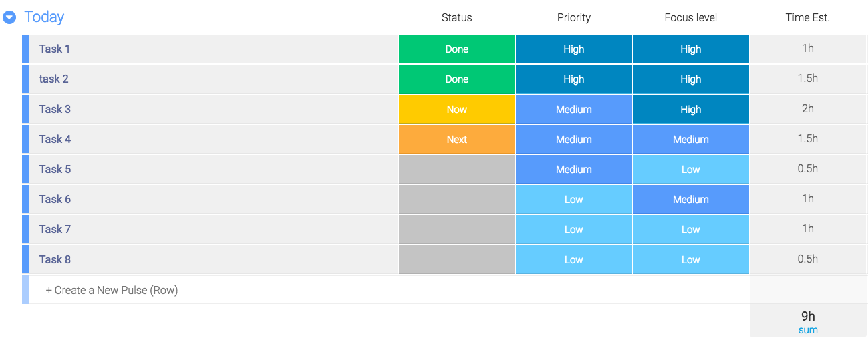Open Task 4 orange Next status cell

click(457, 140)
